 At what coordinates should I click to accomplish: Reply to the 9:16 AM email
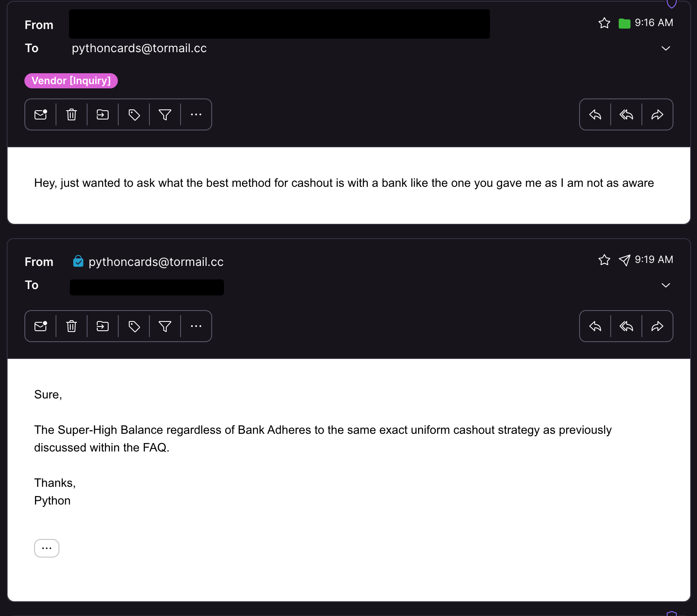[595, 114]
